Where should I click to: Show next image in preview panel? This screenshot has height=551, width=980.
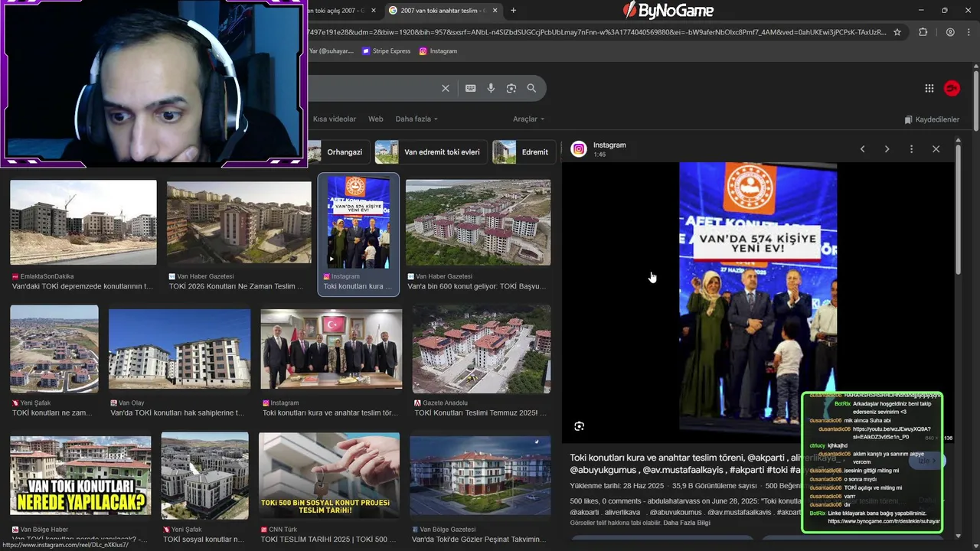point(887,149)
